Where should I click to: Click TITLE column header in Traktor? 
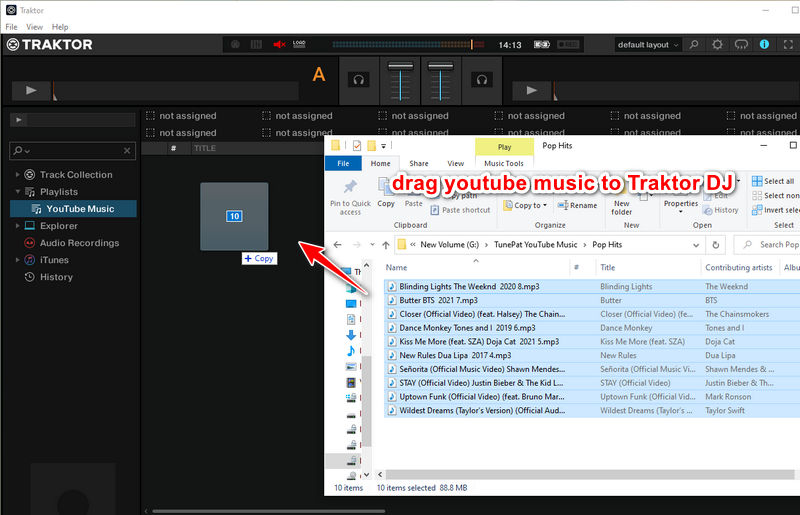pos(205,148)
